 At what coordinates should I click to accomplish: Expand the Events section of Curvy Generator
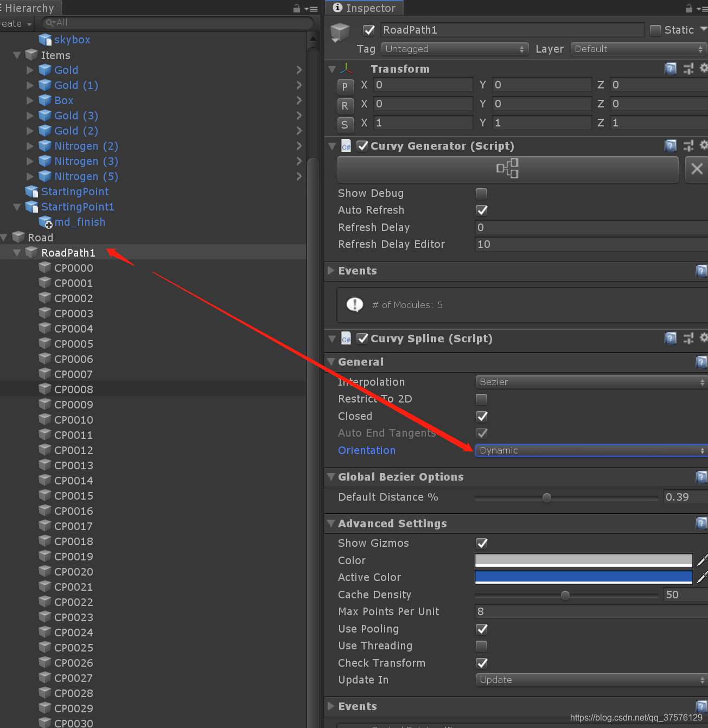coord(331,271)
